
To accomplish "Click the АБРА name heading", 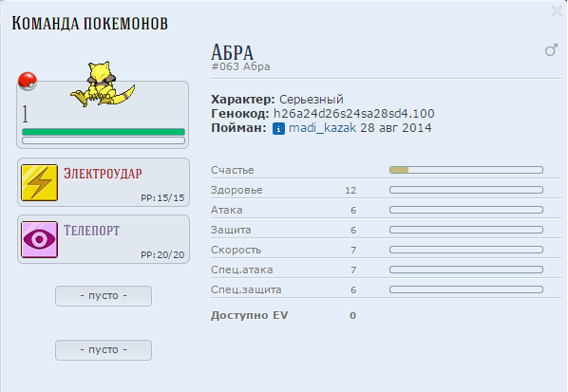I will [x=232, y=52].
